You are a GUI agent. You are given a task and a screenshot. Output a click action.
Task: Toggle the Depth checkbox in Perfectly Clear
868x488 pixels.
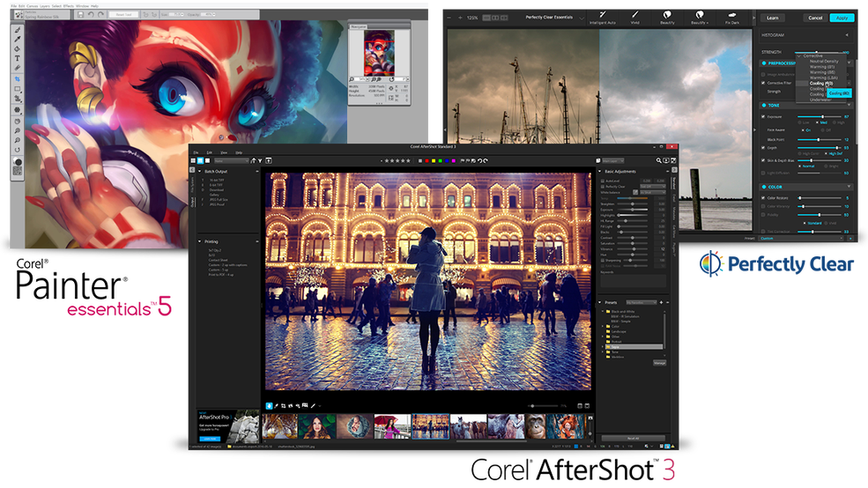(x=763, y=148)
